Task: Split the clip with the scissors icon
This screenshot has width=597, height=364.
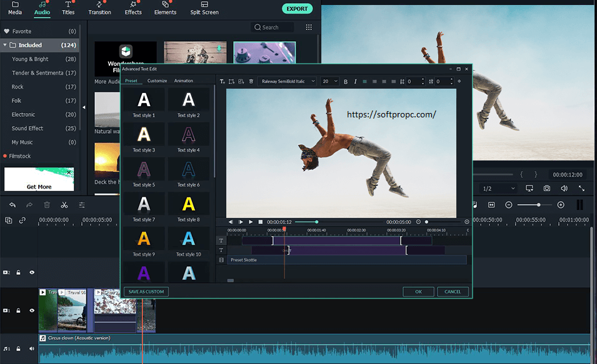Action: [x=64, y=205]
